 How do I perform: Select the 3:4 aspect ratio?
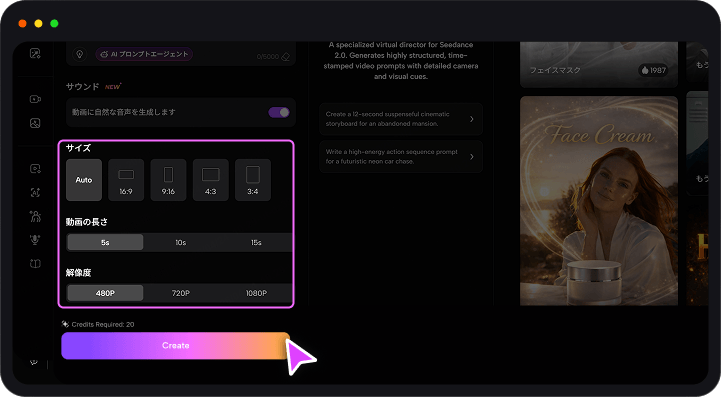click(253, 180)
